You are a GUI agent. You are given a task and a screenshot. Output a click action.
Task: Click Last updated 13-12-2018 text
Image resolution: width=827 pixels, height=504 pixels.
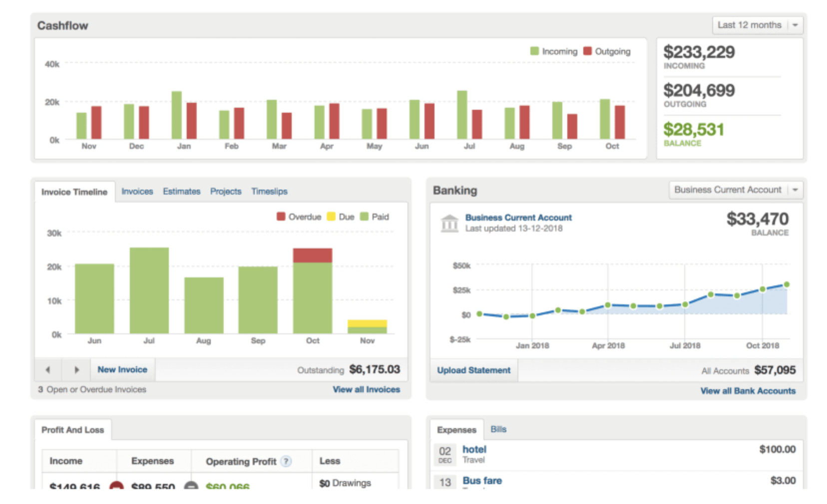point(514,229)
